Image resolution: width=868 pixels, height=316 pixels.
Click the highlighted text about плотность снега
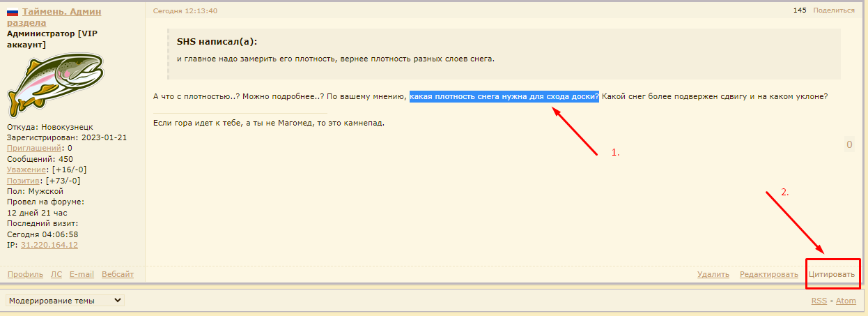(x=504, y=96)
